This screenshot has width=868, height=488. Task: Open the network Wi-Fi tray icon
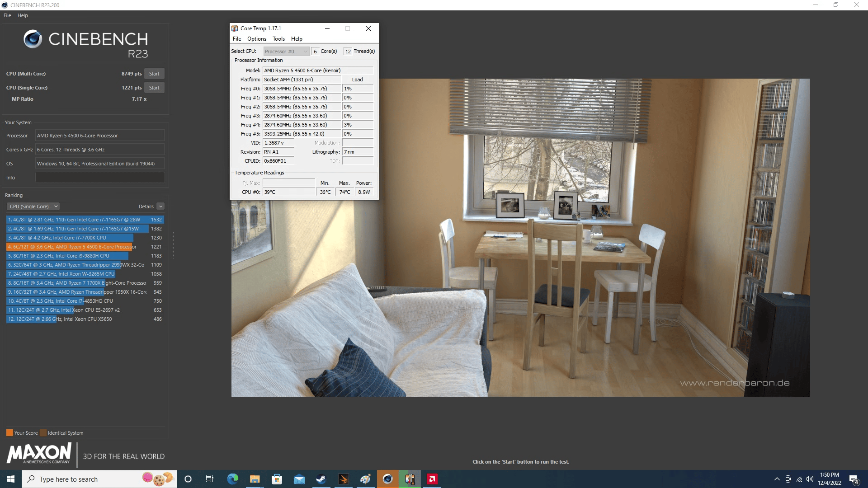(799, 479)
